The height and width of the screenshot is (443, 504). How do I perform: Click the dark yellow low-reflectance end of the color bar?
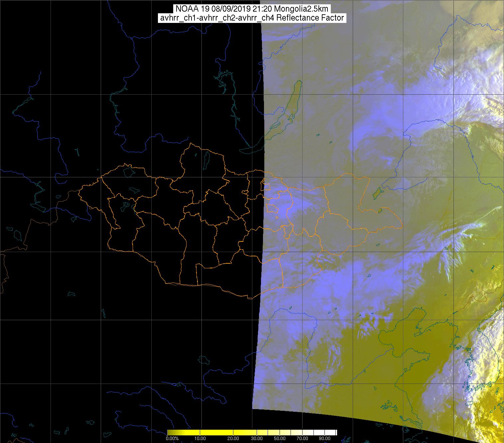click(171, 432)
